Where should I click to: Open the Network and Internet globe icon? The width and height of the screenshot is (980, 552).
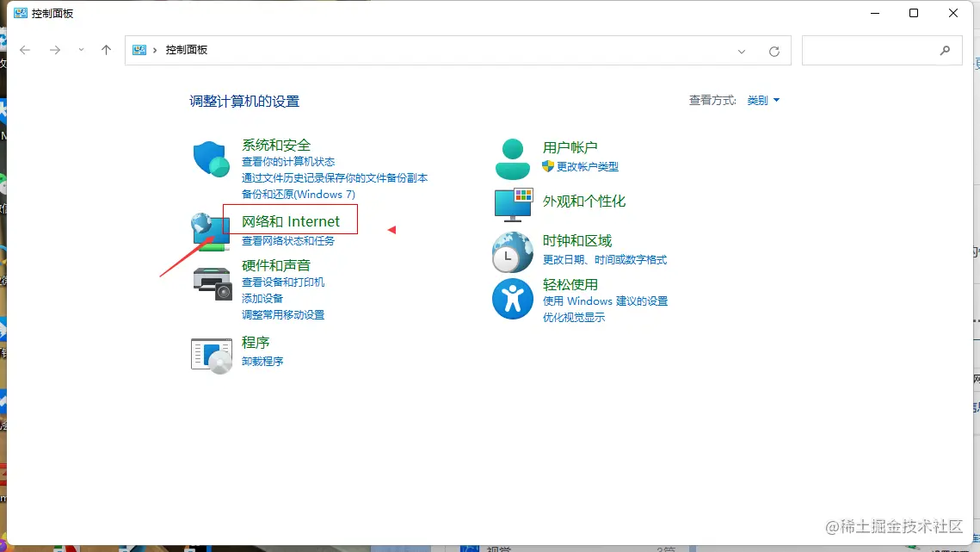(210, 232)
